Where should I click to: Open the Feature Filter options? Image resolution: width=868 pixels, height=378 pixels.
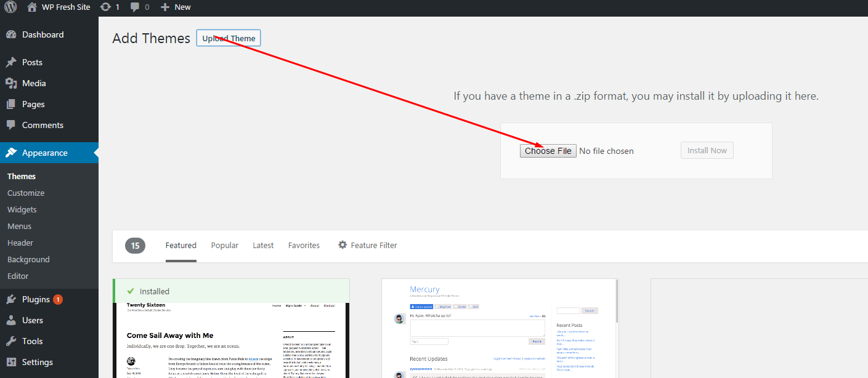(367, 245)
